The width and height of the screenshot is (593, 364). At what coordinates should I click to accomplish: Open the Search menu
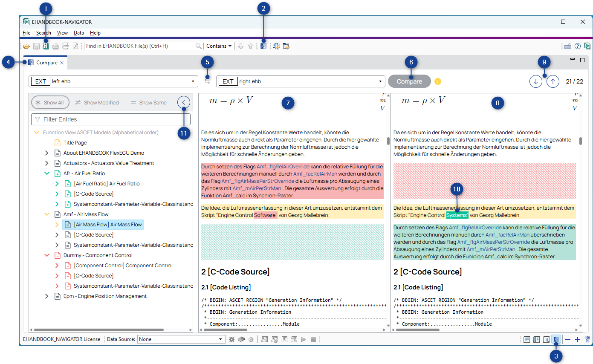43,33
